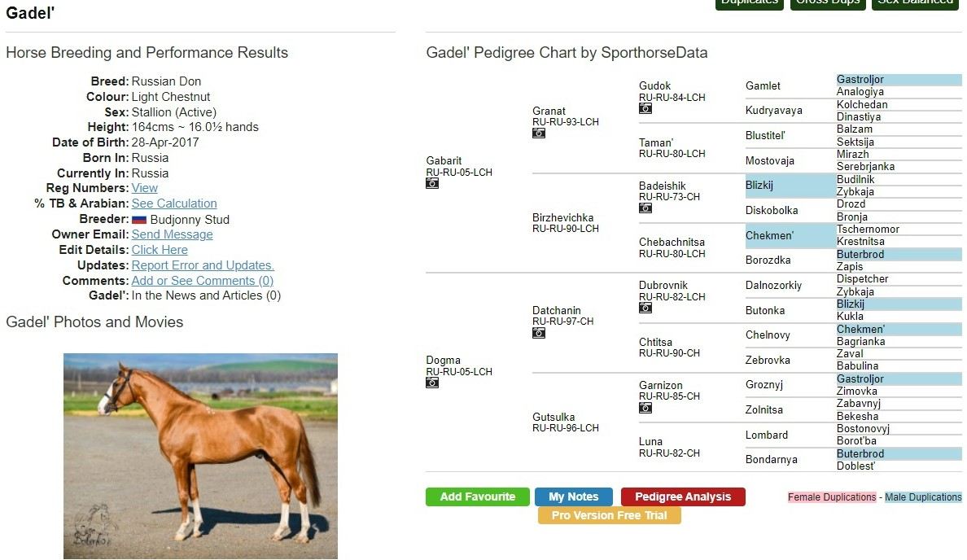Click the camera icon under Gabarit
The height and width of the screenshot is (560, 967).
tap(432, 184)
